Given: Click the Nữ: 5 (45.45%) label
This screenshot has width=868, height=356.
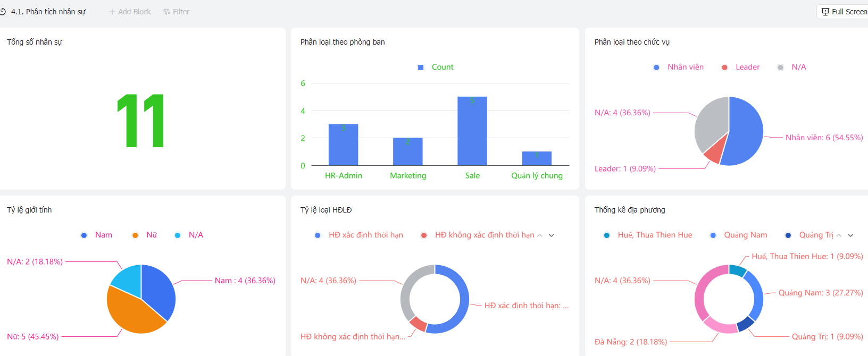Looking at the screenshot, I should (33, 336).
